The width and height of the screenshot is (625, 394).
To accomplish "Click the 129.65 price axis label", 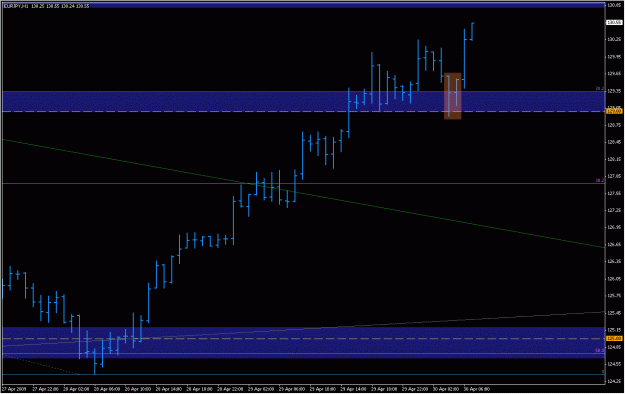I will pos(614,74).
